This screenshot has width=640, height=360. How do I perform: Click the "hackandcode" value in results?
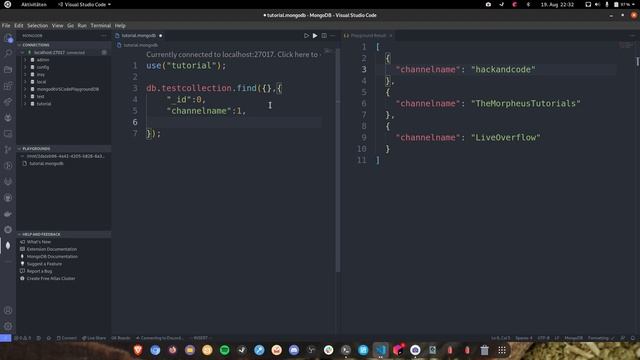point(503,69)
